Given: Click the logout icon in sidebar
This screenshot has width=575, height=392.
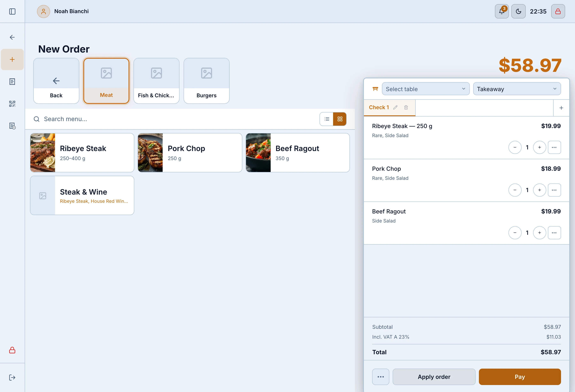Looking at the screenshot, I should (x=12, y=377).
